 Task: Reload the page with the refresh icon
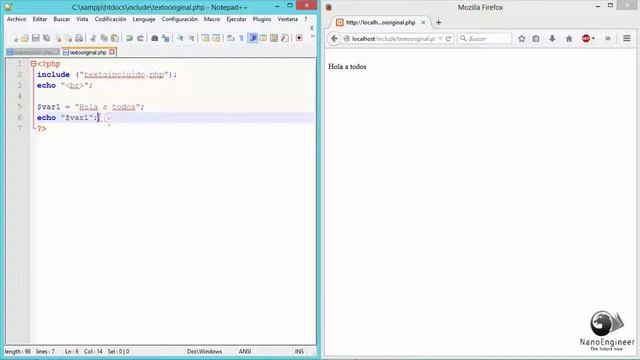point(448,39)
